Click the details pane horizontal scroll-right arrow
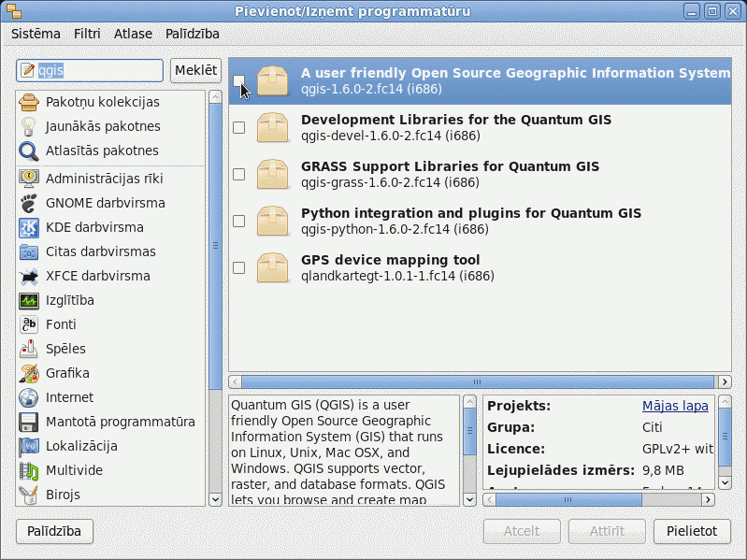 tap(708, 499)
